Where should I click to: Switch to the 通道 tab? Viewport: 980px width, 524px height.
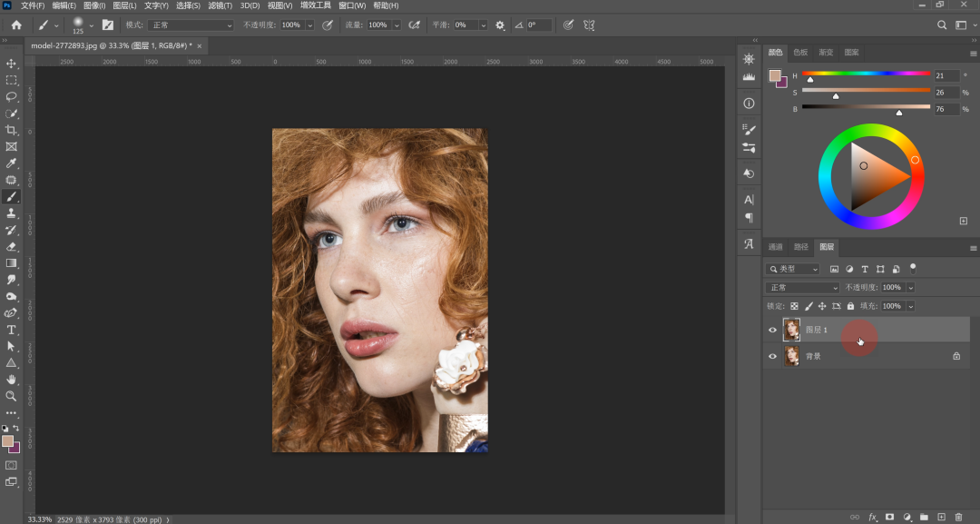(775, 247)
